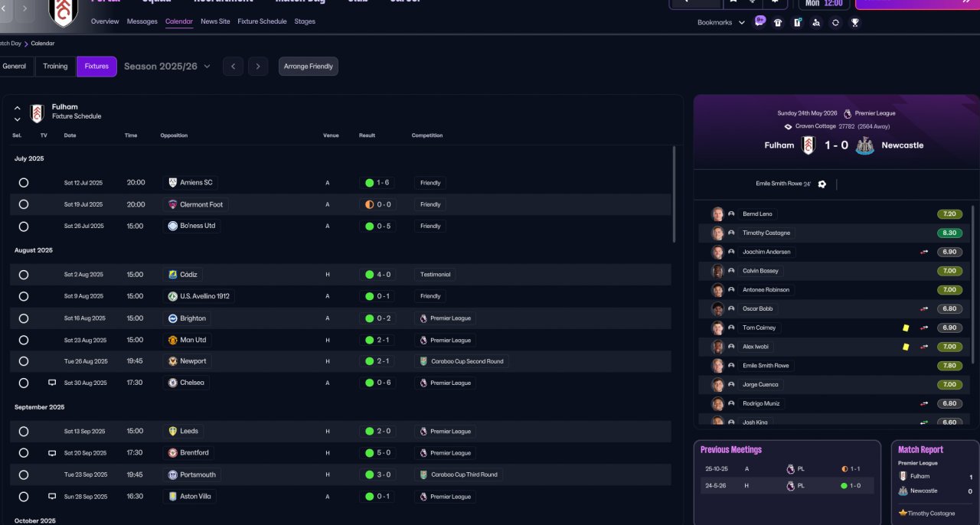Click the exclamation alert icon in bookmarks bar

[x=797, y=22]
